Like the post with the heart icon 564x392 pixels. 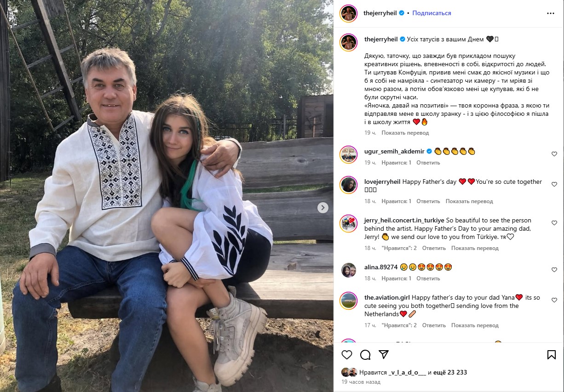click(347, 355)
